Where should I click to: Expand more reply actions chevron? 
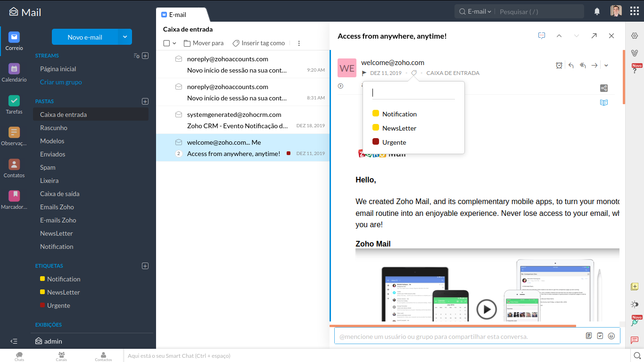[606, 66]
